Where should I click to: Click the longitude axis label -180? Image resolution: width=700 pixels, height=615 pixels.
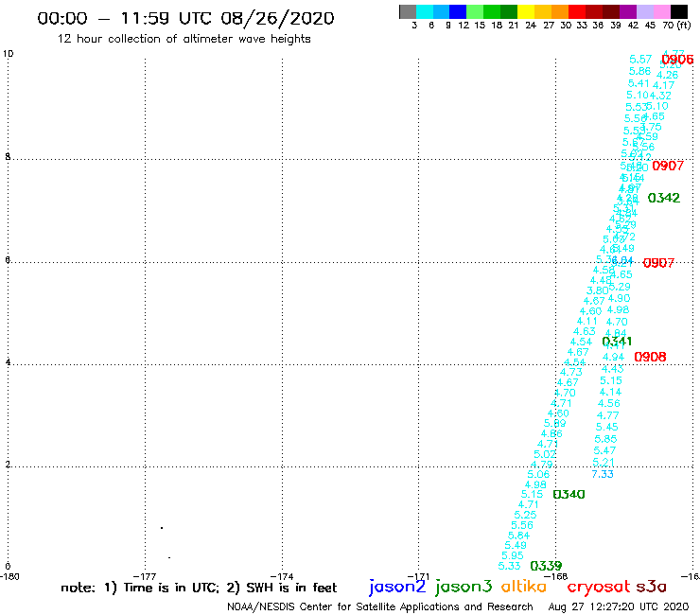click(9, 576)
